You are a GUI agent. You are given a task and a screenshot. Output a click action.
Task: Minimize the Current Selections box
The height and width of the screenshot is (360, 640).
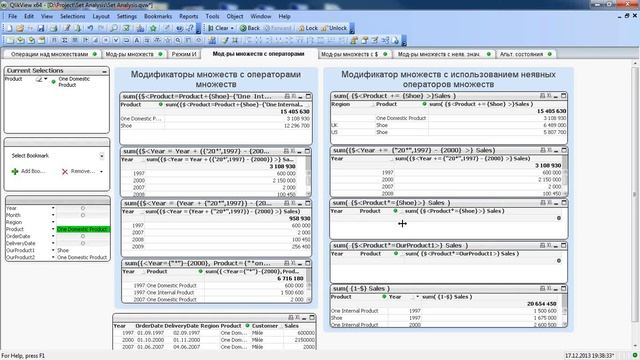pyautogui.click(x=104, y=71)
